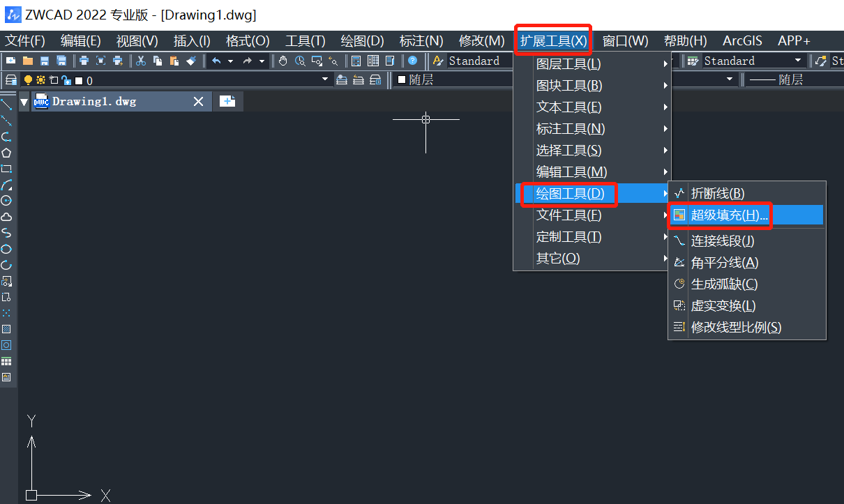Choose 角平分线(A) from submenu
Image resolution: width=844 pixels, height=504 pixels.
click(747, 263)
